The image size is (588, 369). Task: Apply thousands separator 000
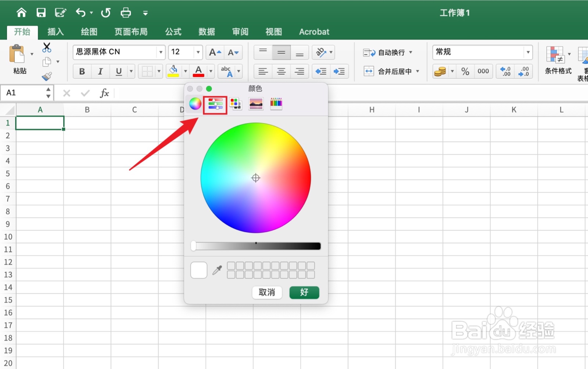point(483,71)
